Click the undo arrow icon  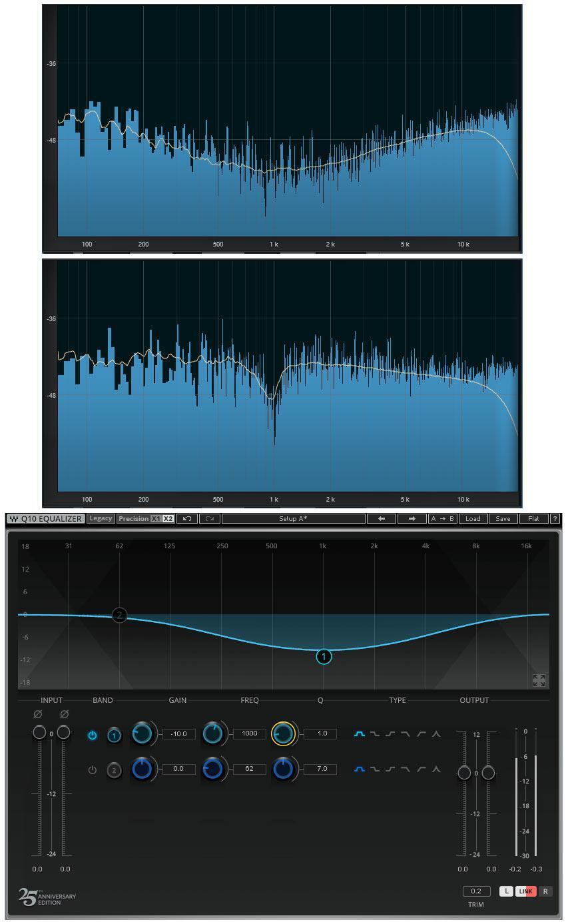pos(186,518)
